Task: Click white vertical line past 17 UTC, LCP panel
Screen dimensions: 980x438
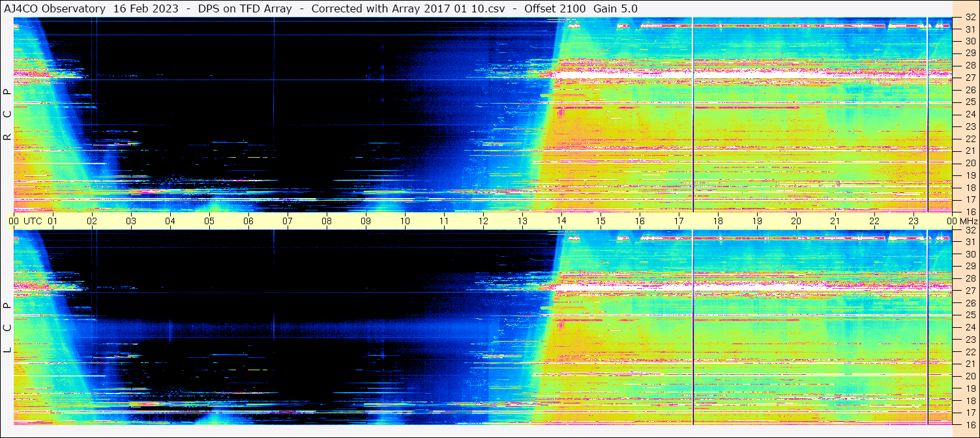Action: pos(693,328)
